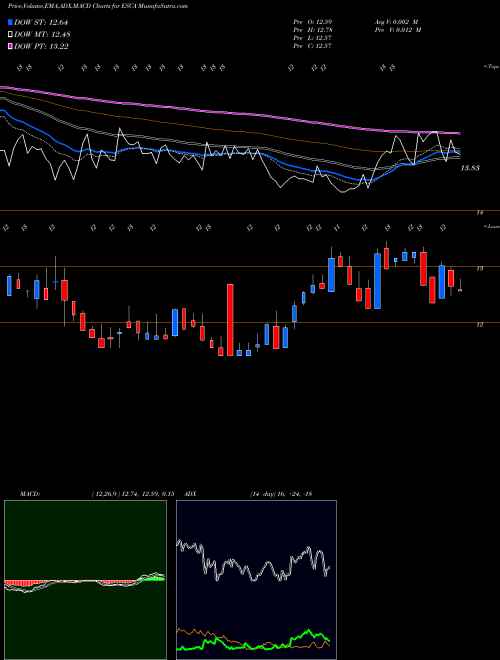Click the 'Pre O: 12.59' value

[x=313, y=22]
